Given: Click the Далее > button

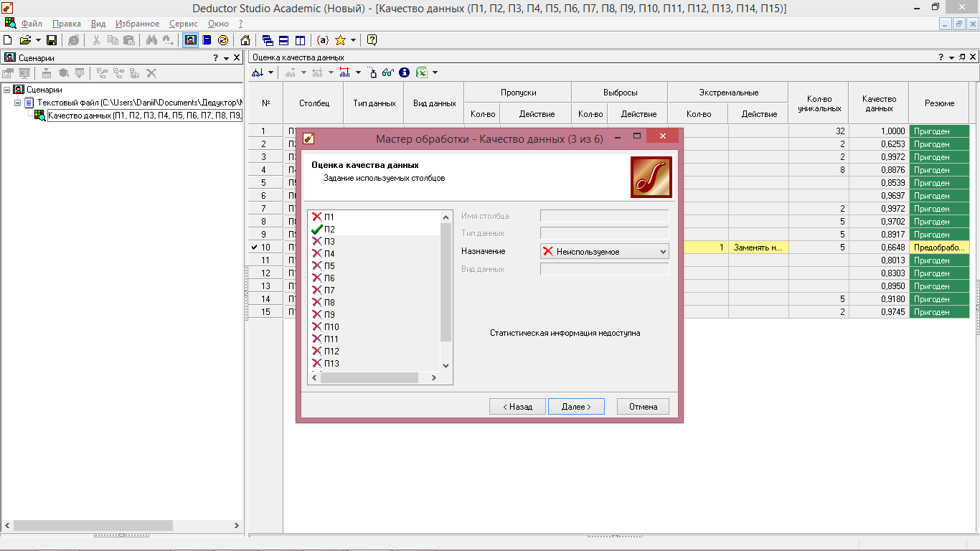Looking at the screenshot, I should tap(576, 407).
